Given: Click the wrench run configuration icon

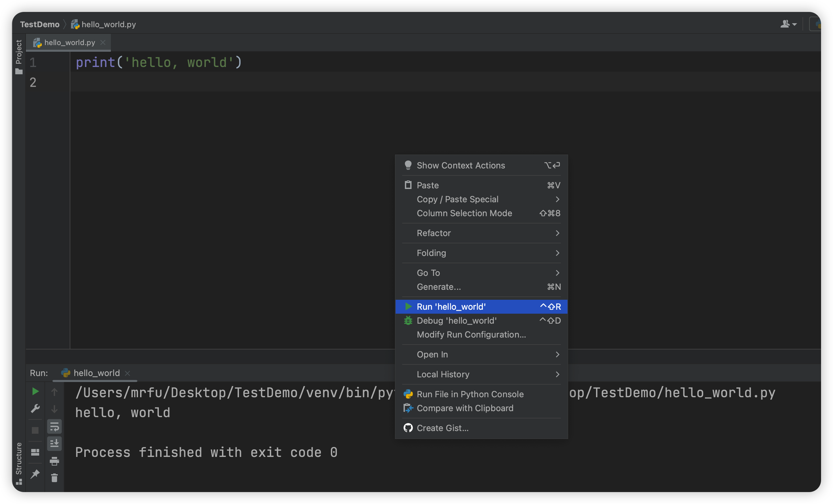Looking at the screenshot, I should 35,409.
